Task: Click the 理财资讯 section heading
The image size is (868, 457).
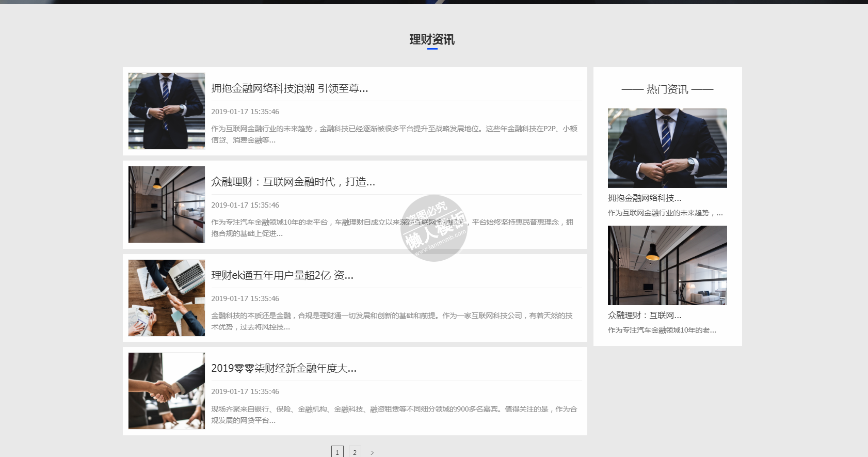Action: [x=432, y=40]
